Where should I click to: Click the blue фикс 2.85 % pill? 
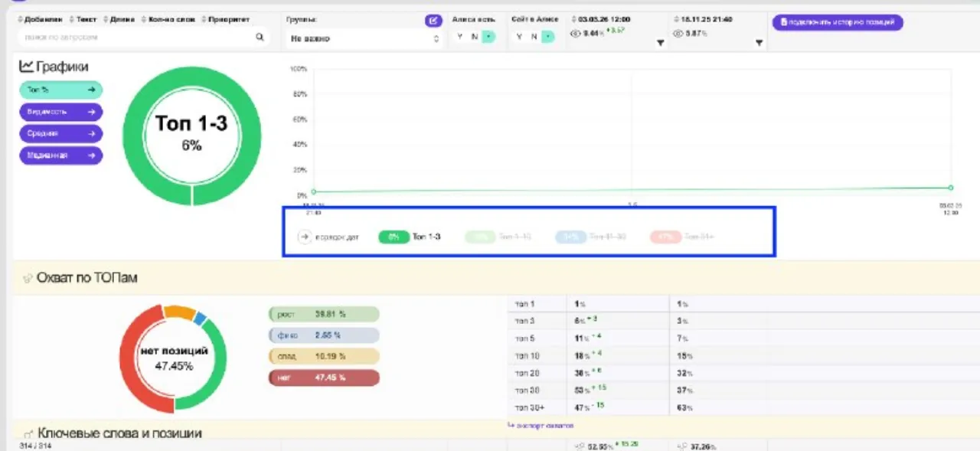click(x=324, y=335)
